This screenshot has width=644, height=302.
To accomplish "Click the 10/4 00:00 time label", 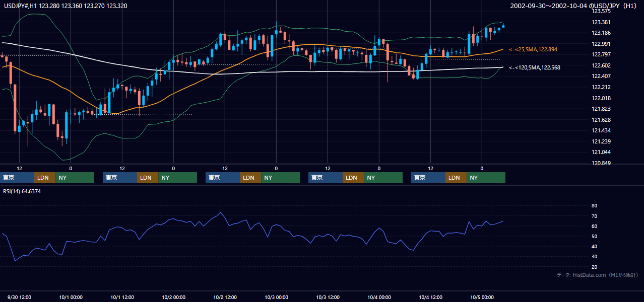I will pyautogui.click(x=379, y=297).
